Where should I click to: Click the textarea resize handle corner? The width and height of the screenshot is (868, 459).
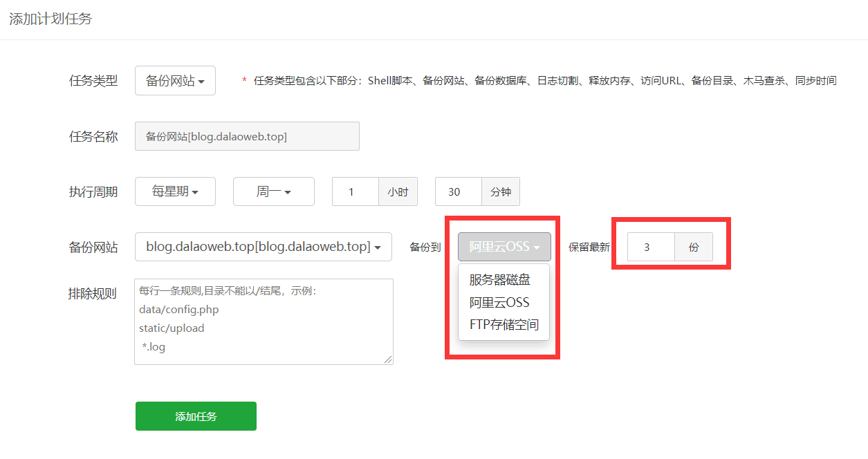point(389,359)
